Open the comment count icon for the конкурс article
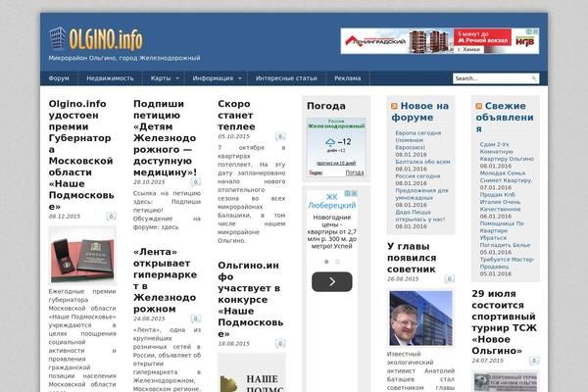Screen dimensions: 588x392 click(280, 344)
